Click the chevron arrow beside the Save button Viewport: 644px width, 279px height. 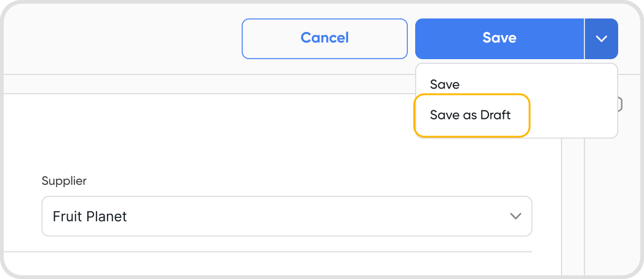pos(601,38)
